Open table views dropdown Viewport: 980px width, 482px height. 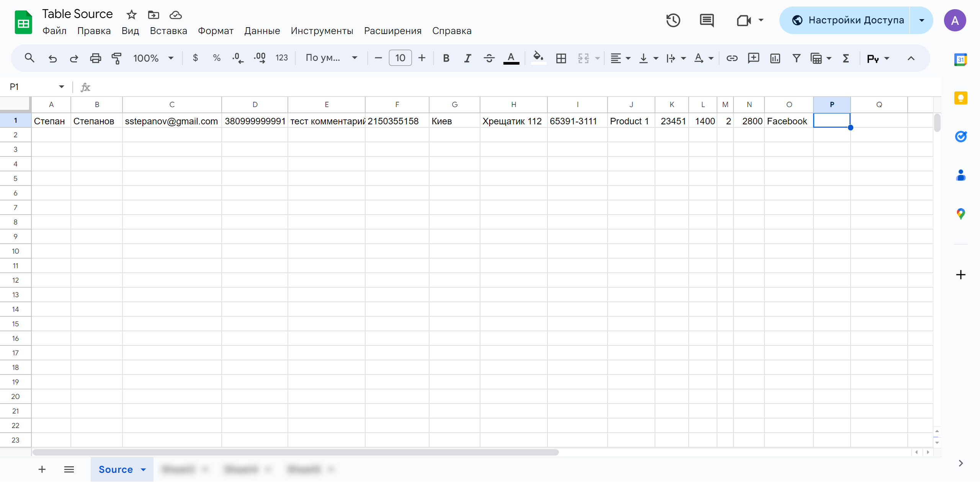tap(821, 58)
